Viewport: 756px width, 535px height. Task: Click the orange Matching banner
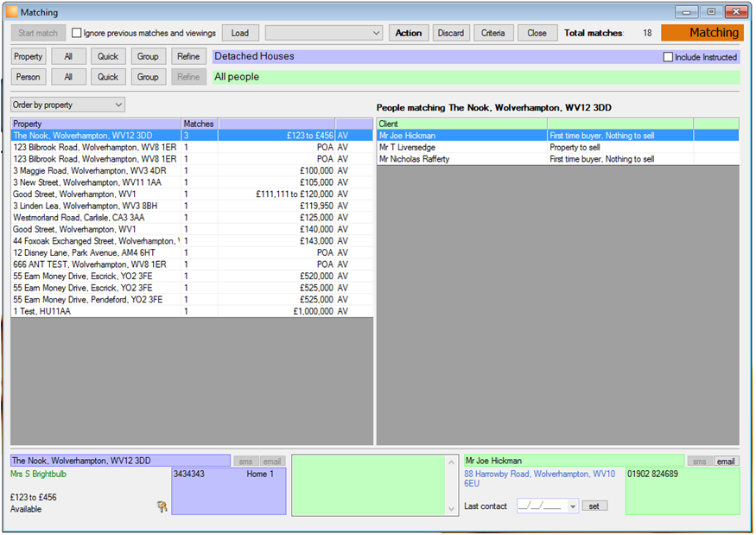(x=702, y=33)
